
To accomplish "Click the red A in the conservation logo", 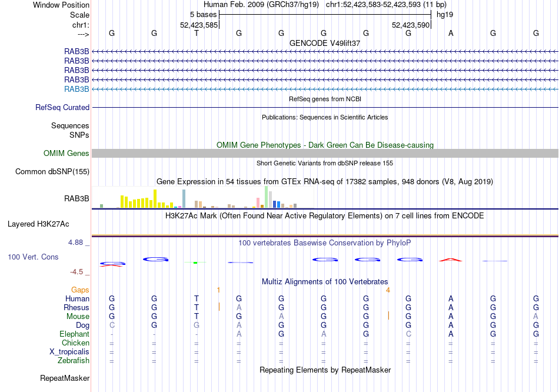I will point(451,260).
